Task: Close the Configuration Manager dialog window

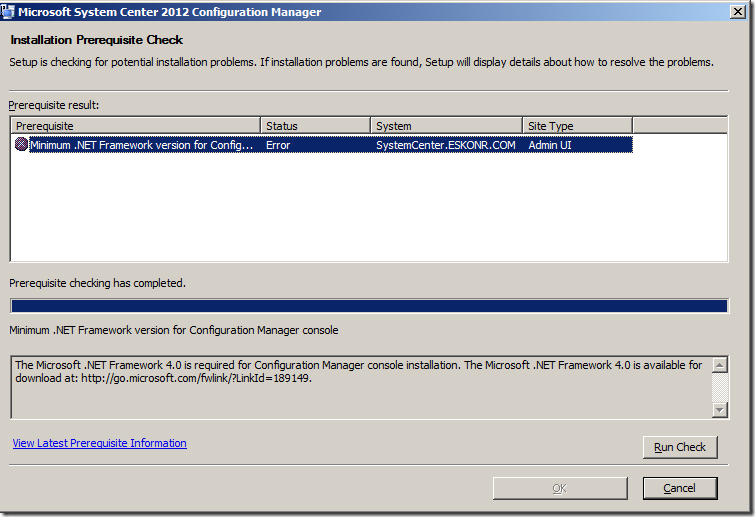Action: pos(738,12)
